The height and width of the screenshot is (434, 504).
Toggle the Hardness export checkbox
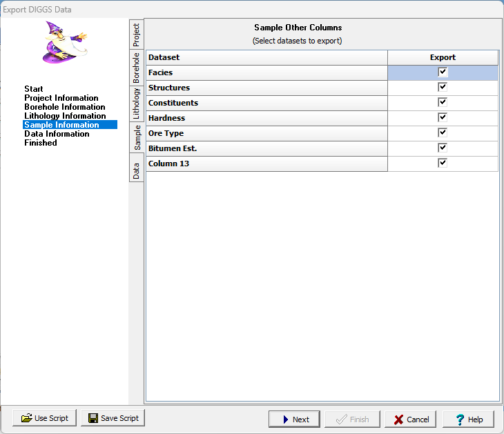443,118
